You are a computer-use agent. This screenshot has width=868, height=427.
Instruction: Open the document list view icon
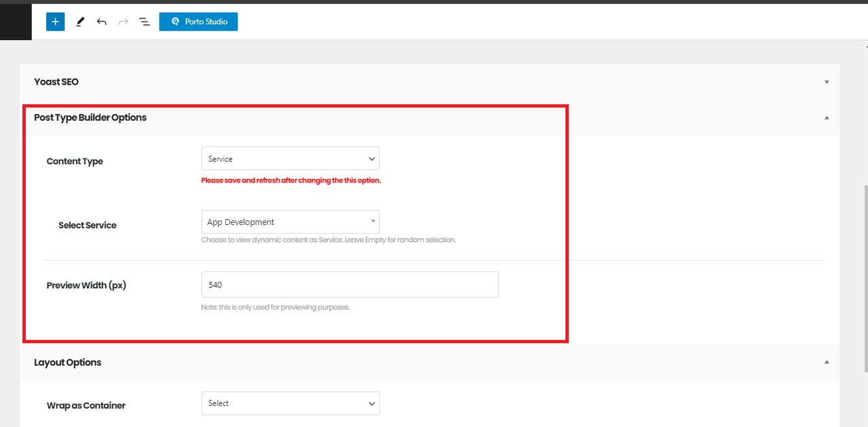point(144,22)
